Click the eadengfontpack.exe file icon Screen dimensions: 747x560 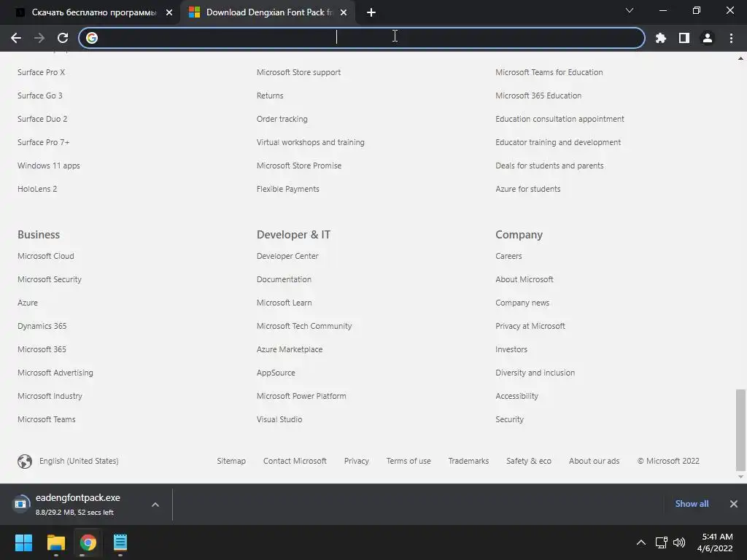(20, 504)
